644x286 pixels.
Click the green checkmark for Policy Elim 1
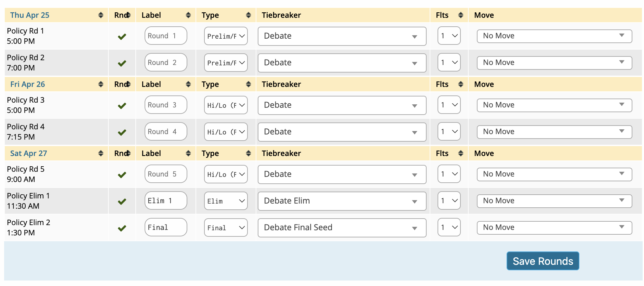coord(122,201)
